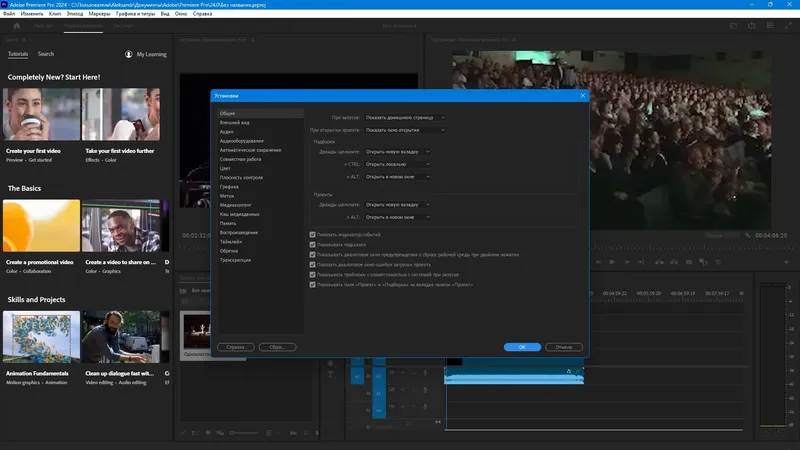Screen dimensions: 800x450
Task: Click the program monitor wrench settings icon
Action: point(747,235)
